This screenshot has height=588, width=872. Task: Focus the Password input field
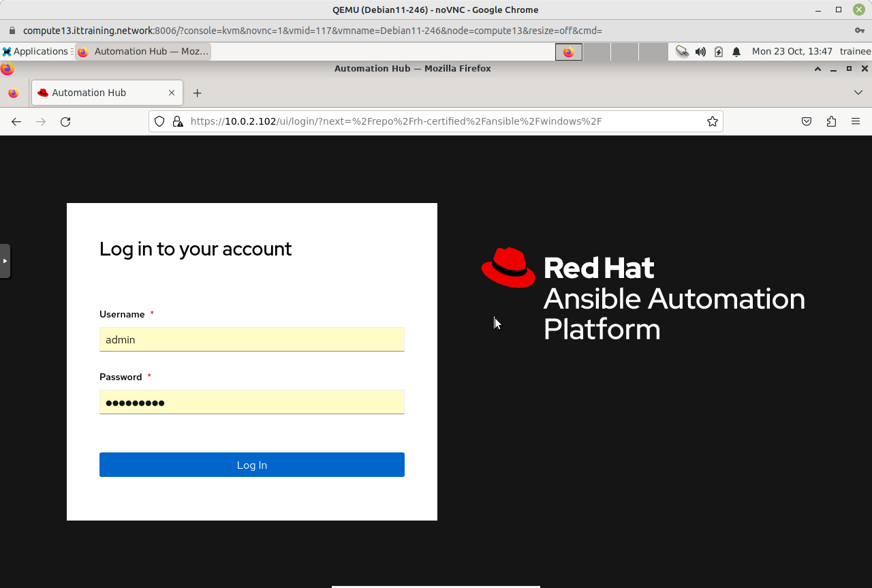pyautogui.click(x=252, y=402)
